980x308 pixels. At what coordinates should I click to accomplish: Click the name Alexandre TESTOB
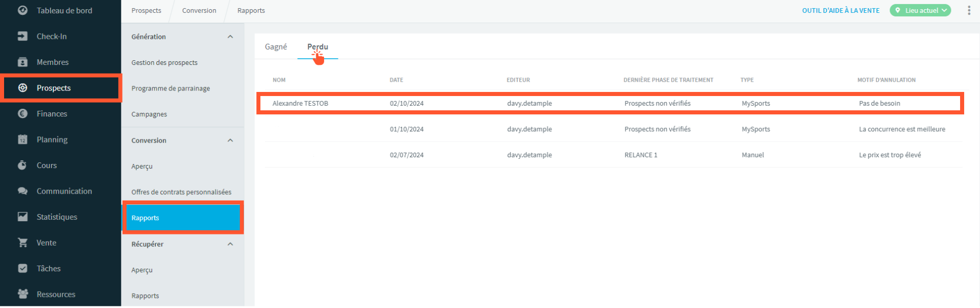click(300, 103)
